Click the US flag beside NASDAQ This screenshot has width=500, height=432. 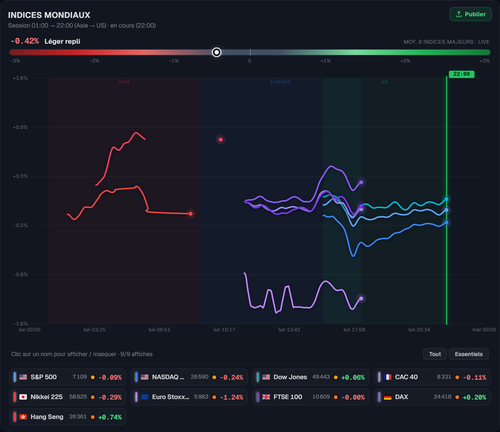144,377
